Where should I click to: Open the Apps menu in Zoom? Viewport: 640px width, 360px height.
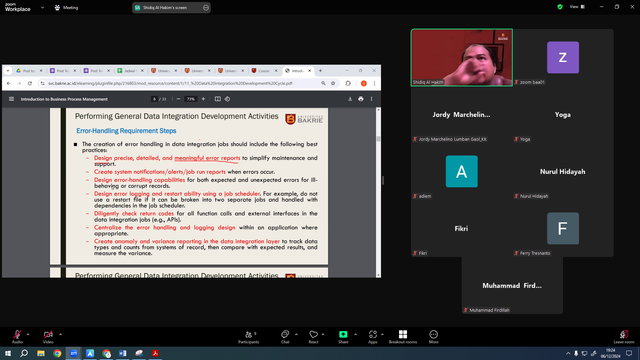pyautogui.click(x=373, y=337)
